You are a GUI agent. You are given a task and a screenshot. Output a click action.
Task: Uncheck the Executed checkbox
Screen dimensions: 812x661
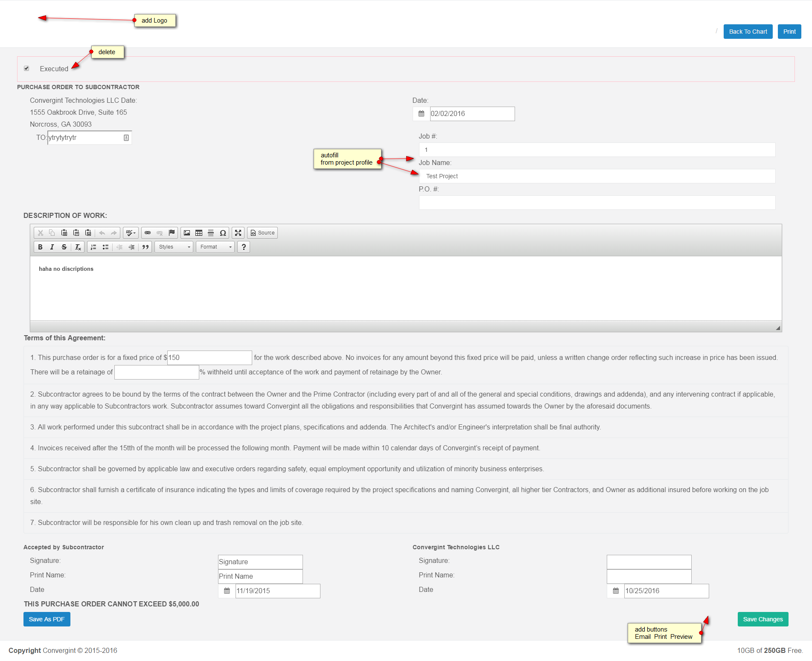26,68
